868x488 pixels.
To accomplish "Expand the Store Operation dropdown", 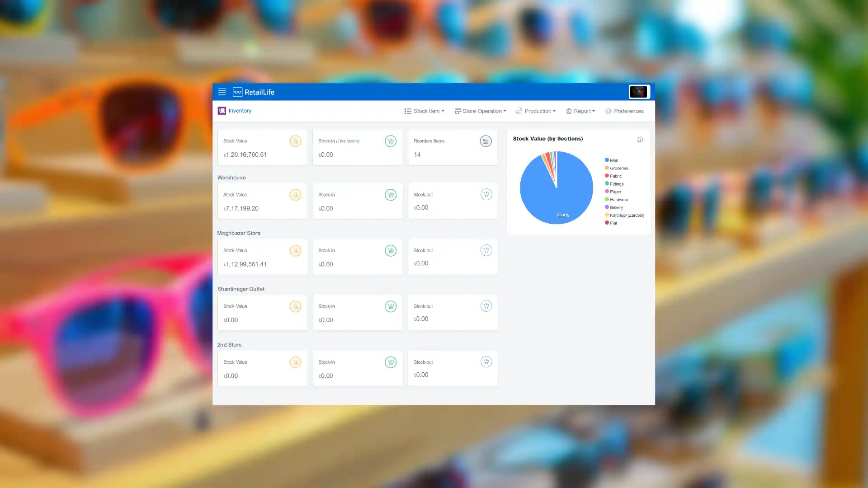I will point(480,111).
